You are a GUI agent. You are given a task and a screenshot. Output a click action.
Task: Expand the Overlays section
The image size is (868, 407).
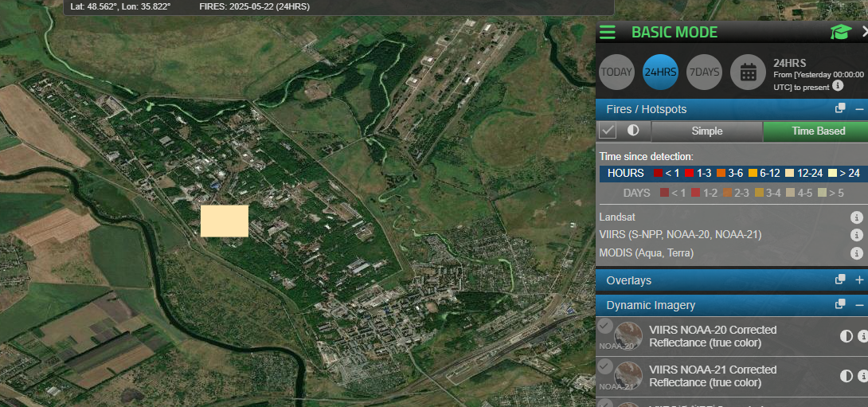(x=859, y=280)
